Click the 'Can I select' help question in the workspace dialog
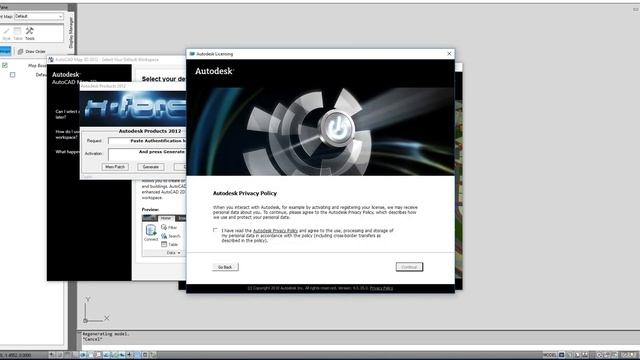640x360 pixels. pos(67,114)
